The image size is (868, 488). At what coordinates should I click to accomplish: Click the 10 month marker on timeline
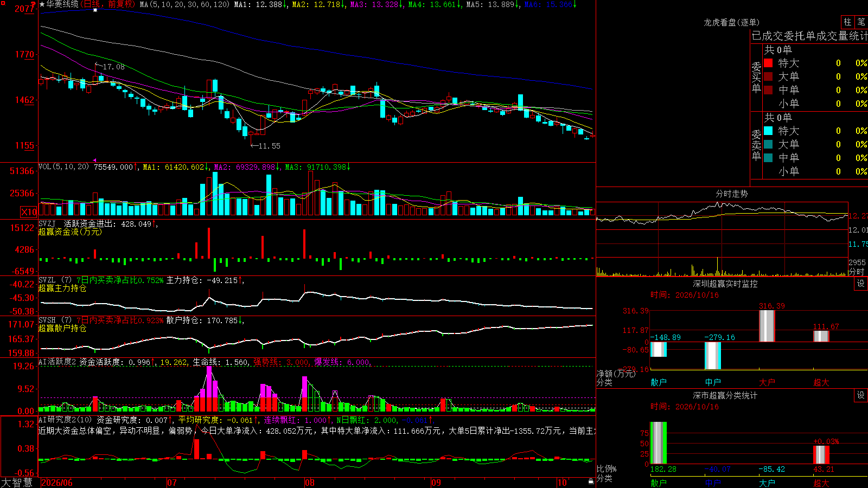point(562,483)
